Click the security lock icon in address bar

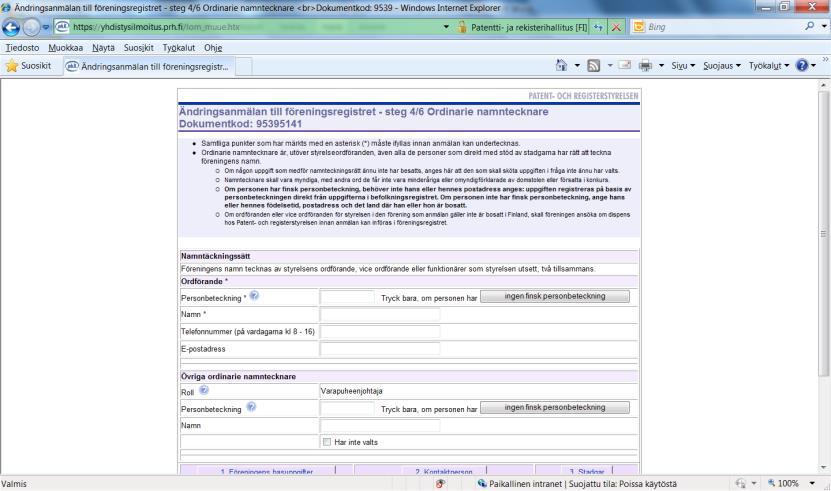tap(462, 27)
